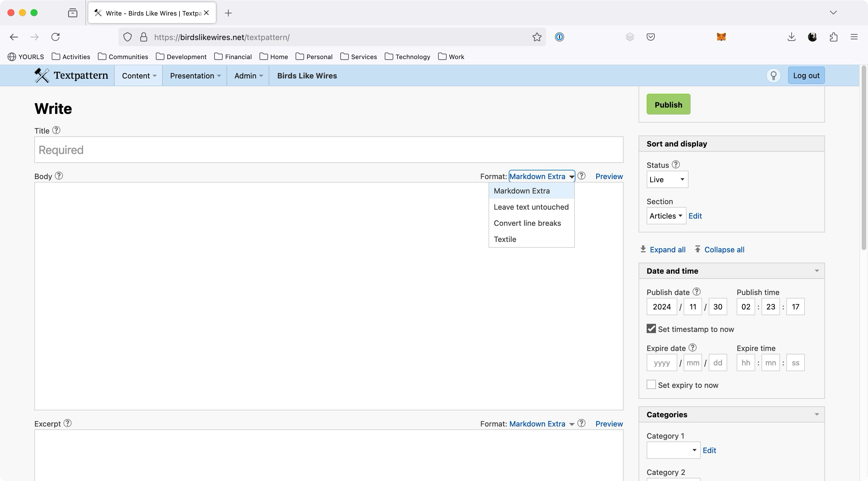List all tabs with the chevron

(x=833, y=13)
